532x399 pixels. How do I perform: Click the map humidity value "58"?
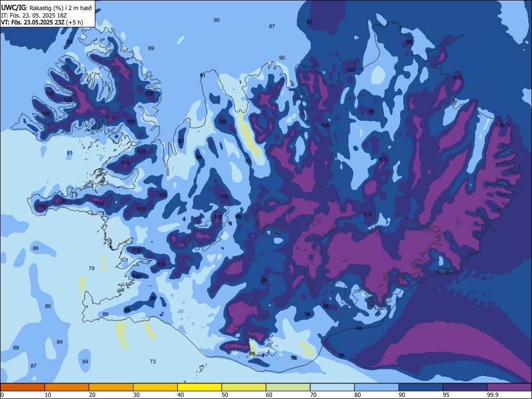[252, 353]
